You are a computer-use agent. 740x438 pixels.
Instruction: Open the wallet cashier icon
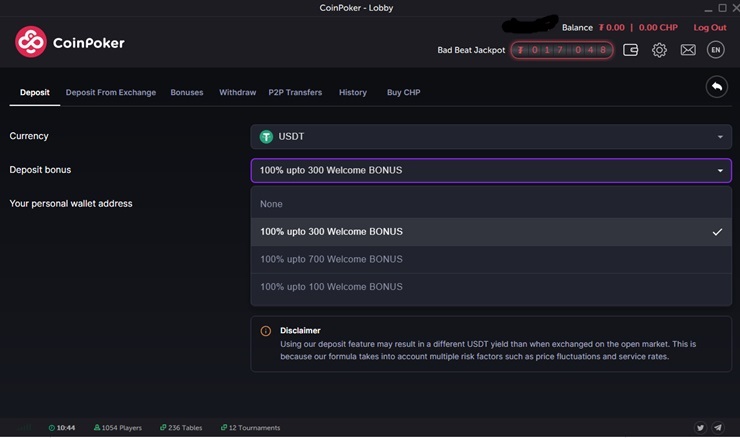point(630,50)
